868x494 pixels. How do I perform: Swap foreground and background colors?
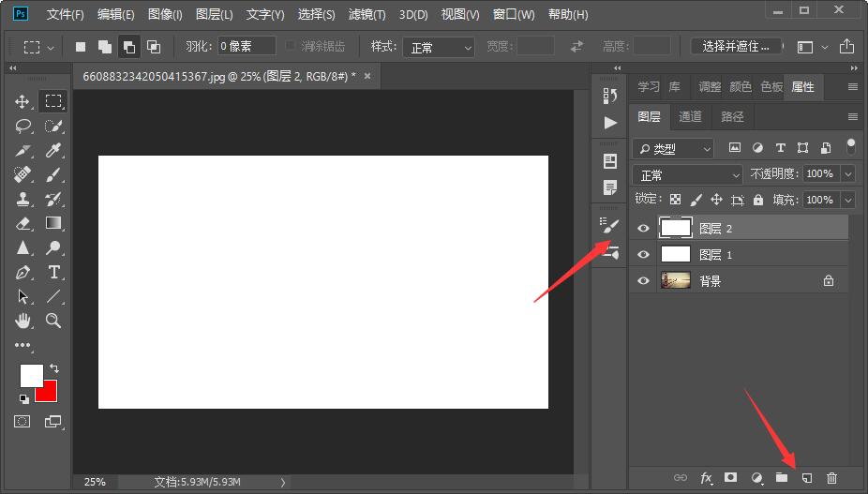54,367
